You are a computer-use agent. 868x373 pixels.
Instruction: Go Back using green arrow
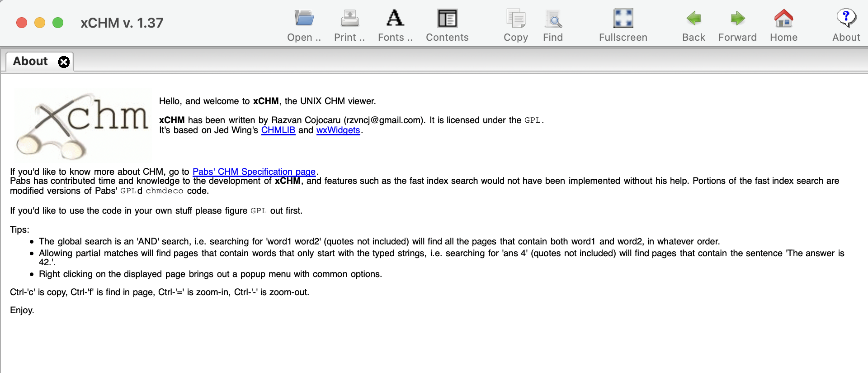click(x=693, y=19)
